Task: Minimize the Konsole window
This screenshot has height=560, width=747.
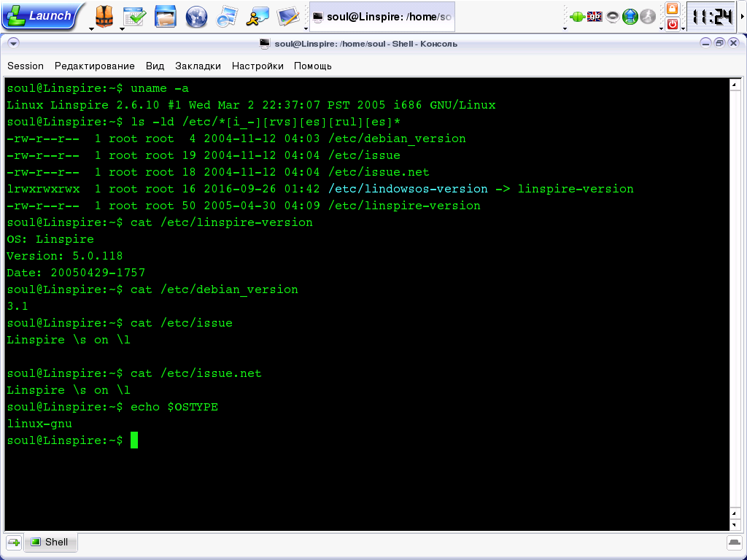Action: [705, 43]
